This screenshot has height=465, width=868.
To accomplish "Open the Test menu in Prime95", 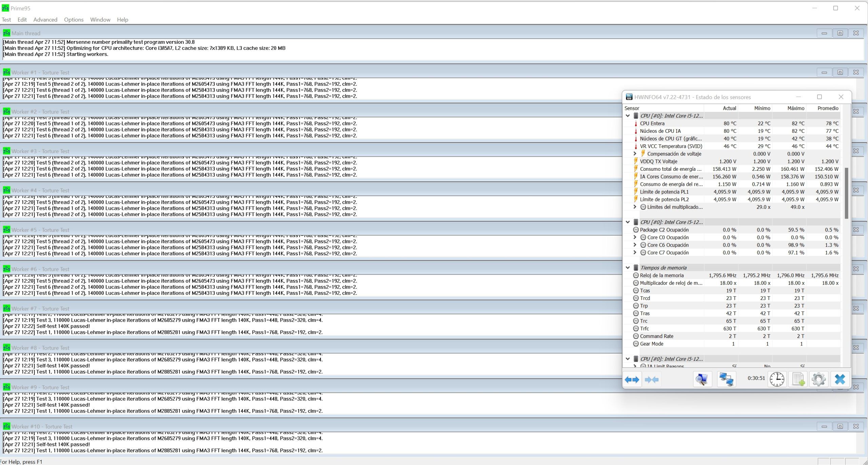I will [6, 20].
